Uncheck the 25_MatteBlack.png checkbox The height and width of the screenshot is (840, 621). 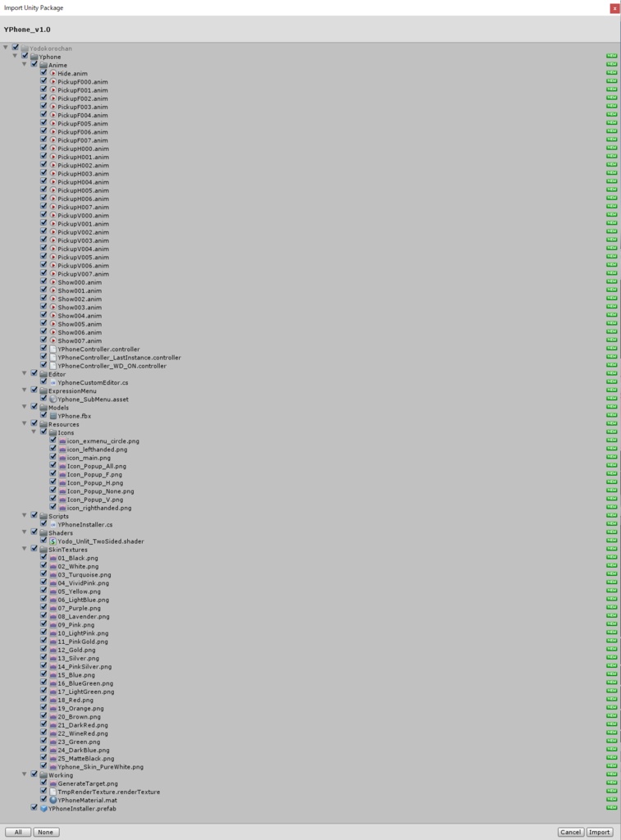[44, 758]
